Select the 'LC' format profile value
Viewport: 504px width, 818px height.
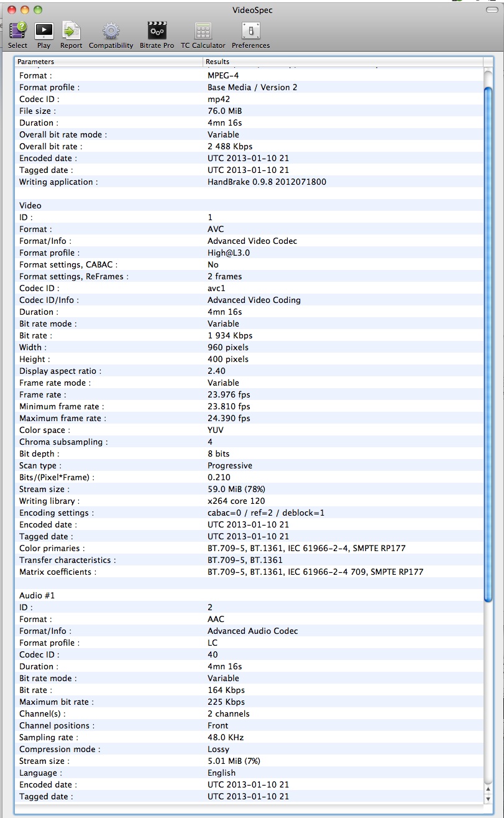click(x=213, y=643)
